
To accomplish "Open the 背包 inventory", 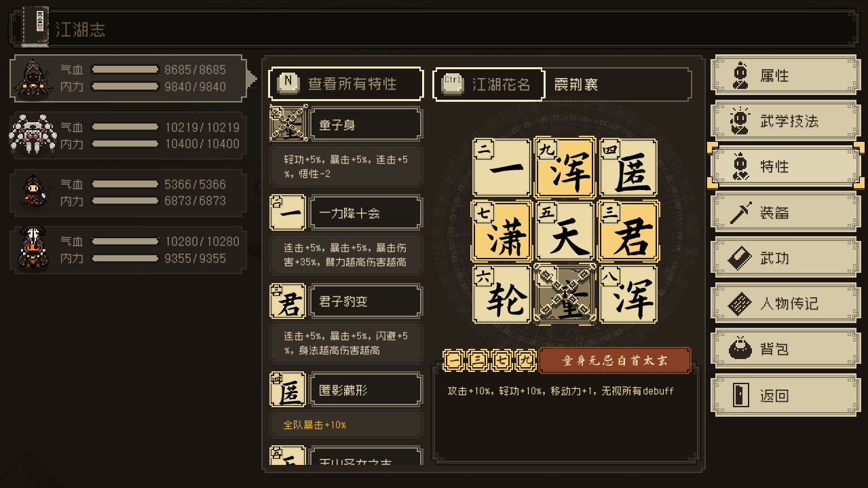I will 785,350.
